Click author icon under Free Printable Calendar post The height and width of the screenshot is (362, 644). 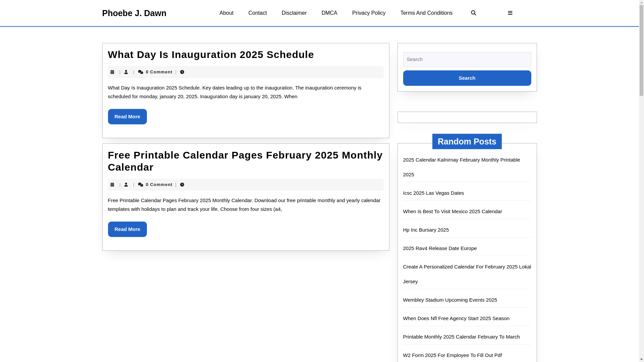pyautogui.click(x=126, y=185)
